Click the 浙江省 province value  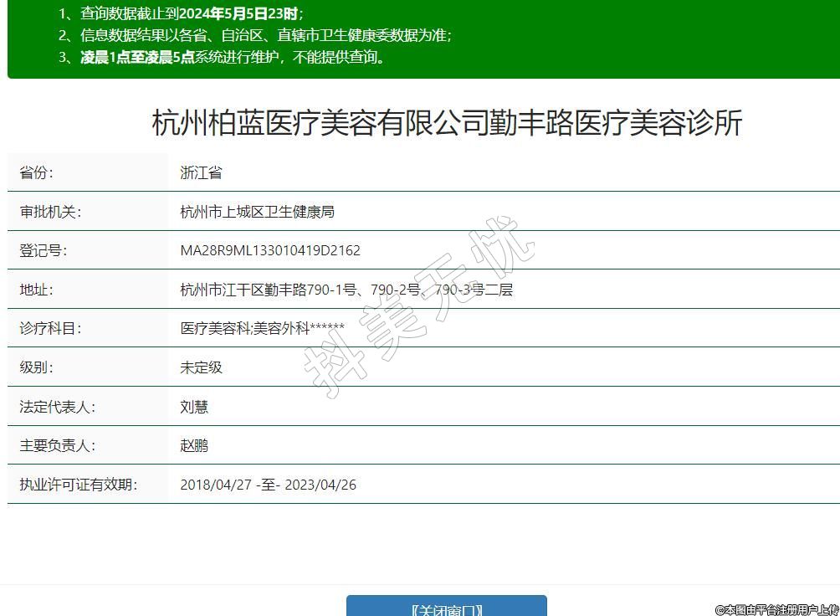point(202,173)
